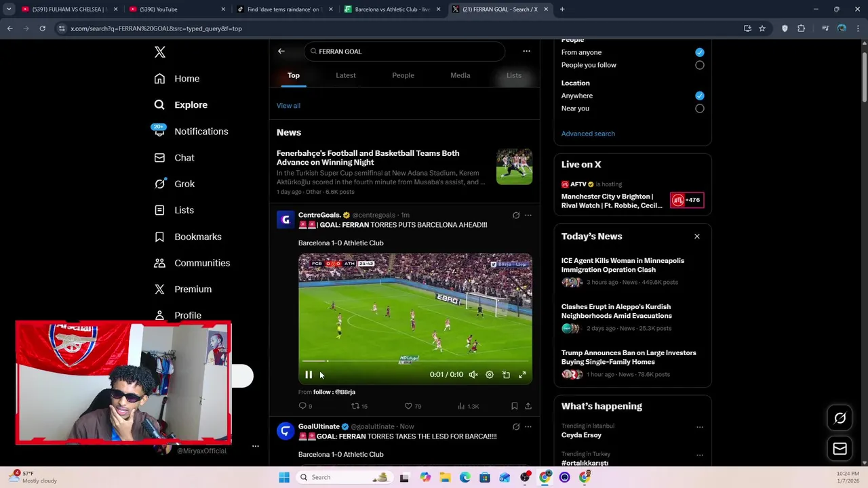Share the CentreGoals post
This screenshot has height=488, width=868.
[528, 406]
